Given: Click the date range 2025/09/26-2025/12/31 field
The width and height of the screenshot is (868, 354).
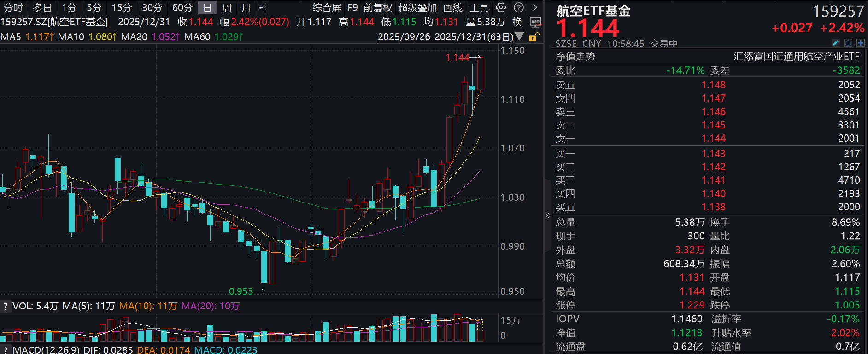Looking at the screenshot, I should pyautogui.click(x=445, y=36).
